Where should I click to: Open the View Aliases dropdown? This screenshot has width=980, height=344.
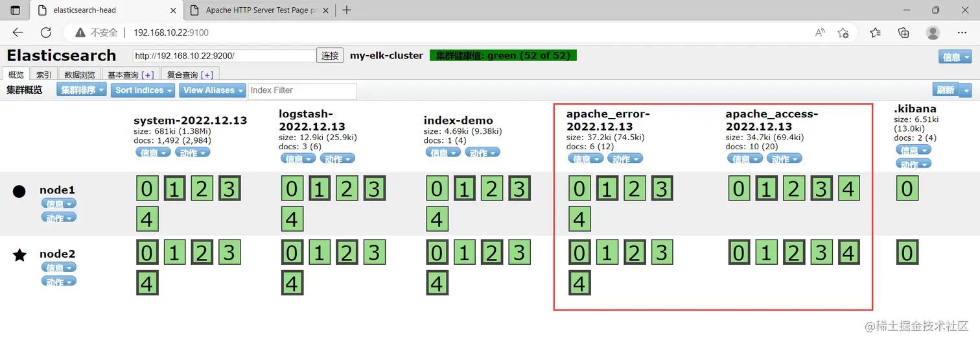pos(212,90)
